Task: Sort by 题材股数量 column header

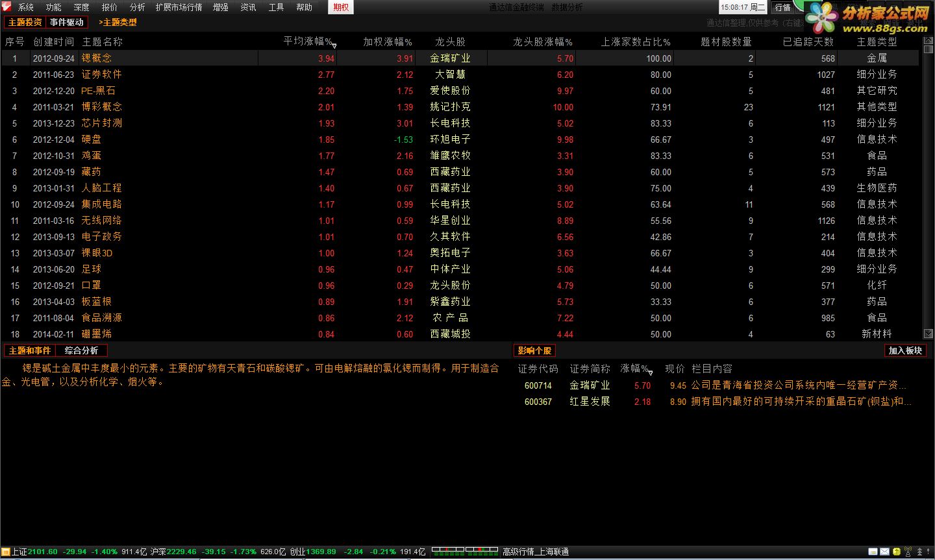Action: 727,42
